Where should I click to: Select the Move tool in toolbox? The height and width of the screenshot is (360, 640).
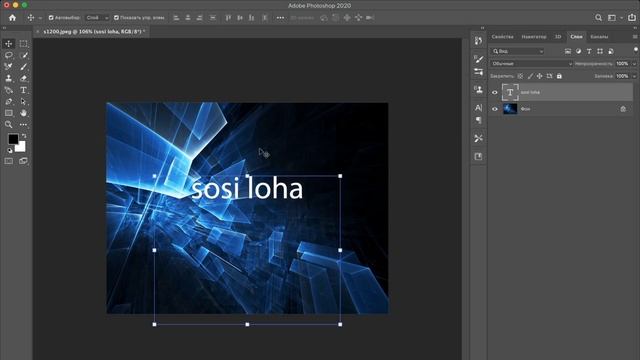pos(9,44)
